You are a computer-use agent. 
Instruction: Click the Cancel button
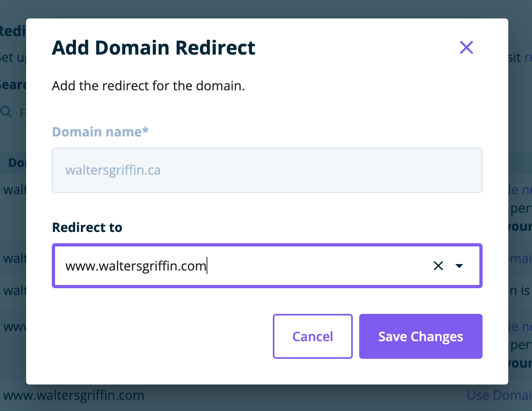[x=313, y=336]
